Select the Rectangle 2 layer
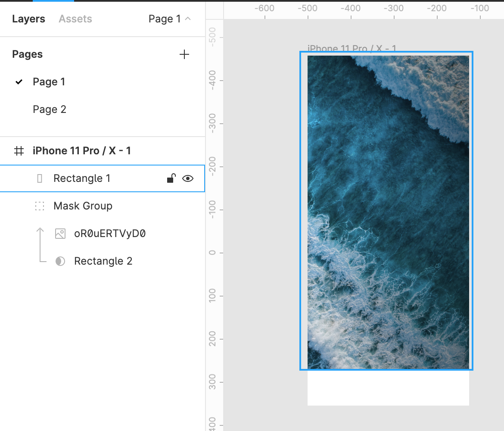The height and width of the screenshot is (431, 504). [x=103, y=261]
